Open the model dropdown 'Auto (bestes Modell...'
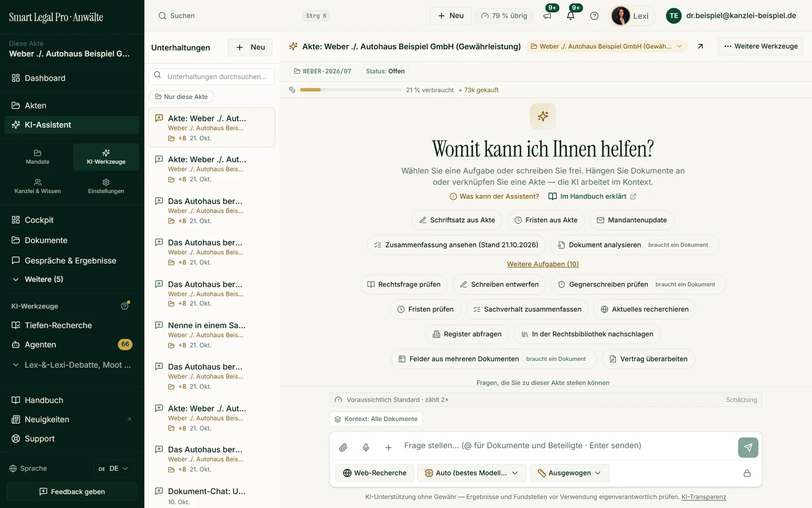 pos(471,473)
